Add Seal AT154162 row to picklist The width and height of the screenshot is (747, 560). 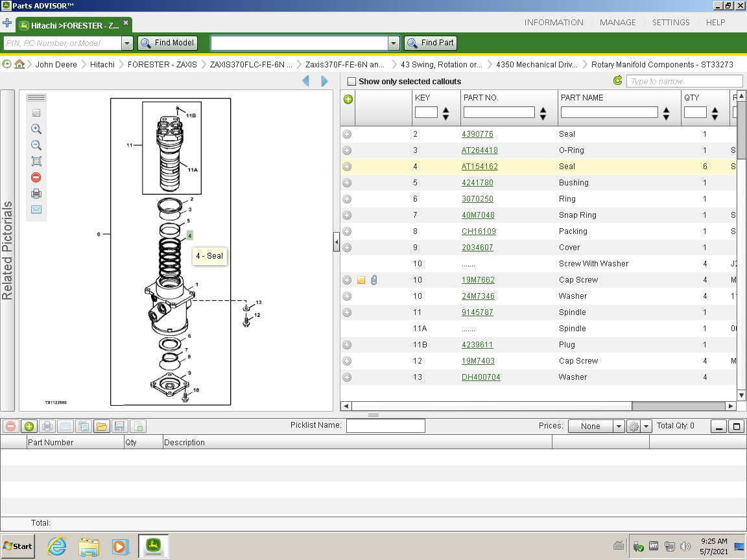(x=347, y=167)
